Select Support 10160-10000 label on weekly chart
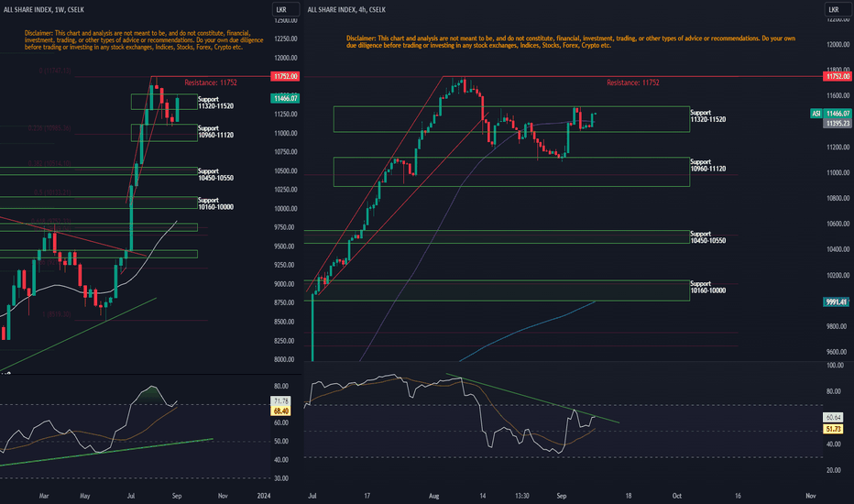The width and height of the screenshot is (854, 504). pyautogui.click(x=215, y=203)
